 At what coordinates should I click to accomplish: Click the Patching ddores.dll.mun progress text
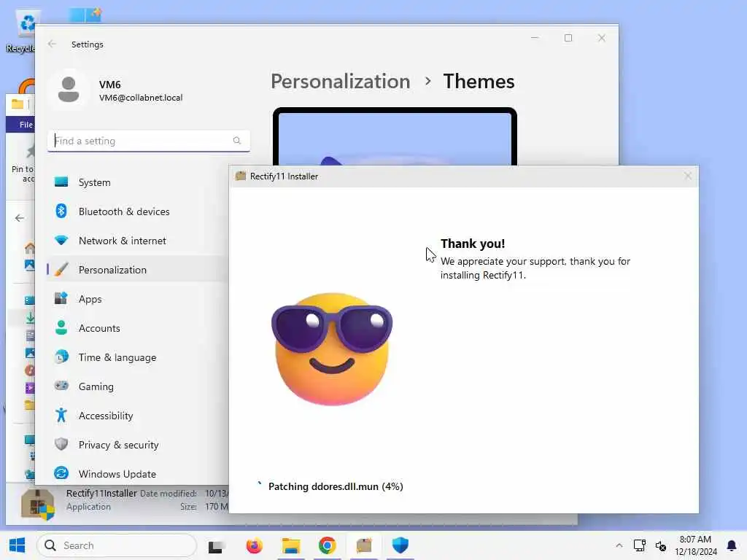pos(336,486)
